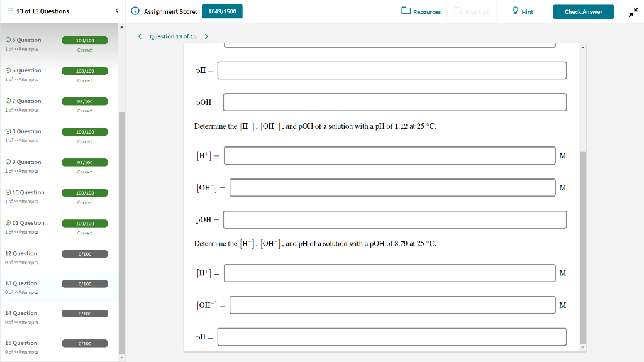Go to previous question using left chevron
The width and height of the screenshot is (644, 362).
click(139, 36)
